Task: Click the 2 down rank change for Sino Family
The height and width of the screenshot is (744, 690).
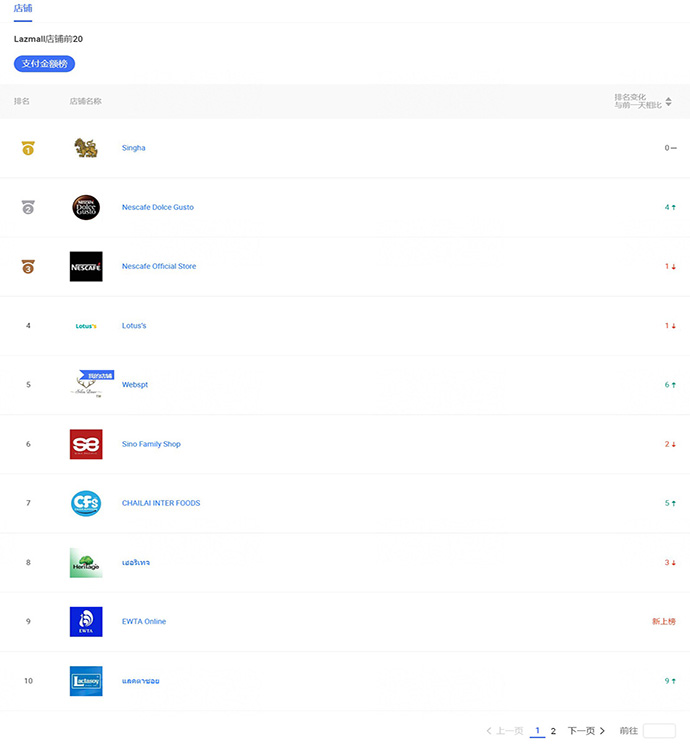Action: click(670, 444)
